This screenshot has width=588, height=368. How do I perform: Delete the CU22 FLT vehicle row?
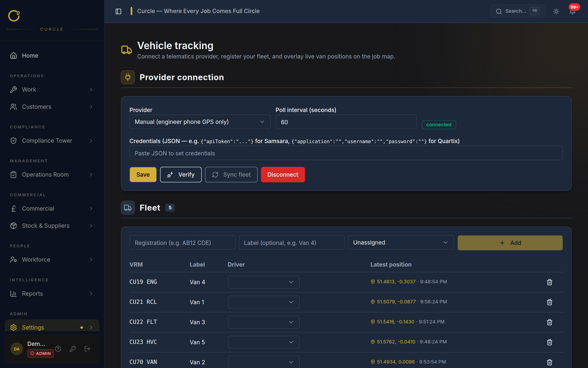[x=549, y=322]
